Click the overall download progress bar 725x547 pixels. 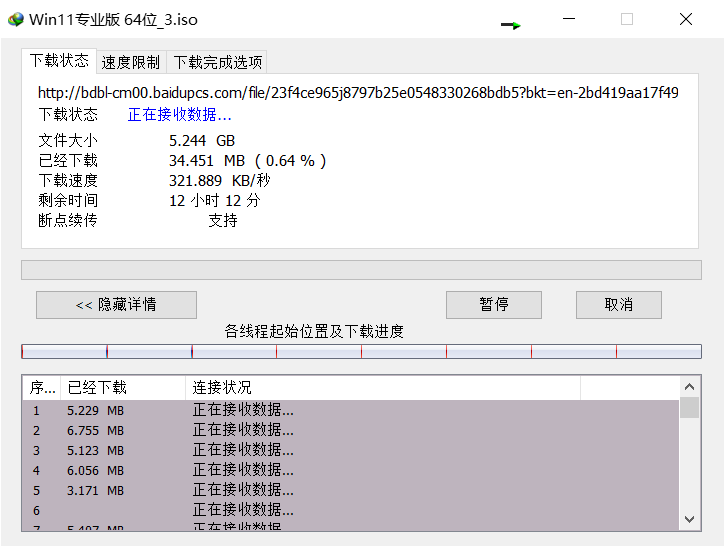361,270
